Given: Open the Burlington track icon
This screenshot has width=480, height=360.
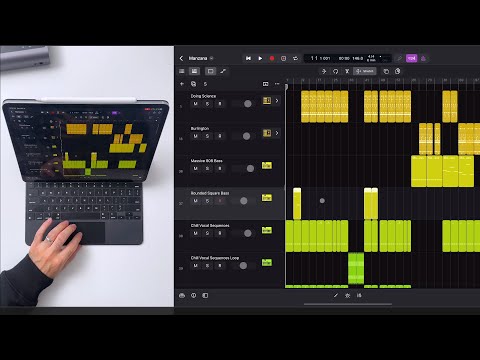Looking at the screenshot, I should coord(267,133).
